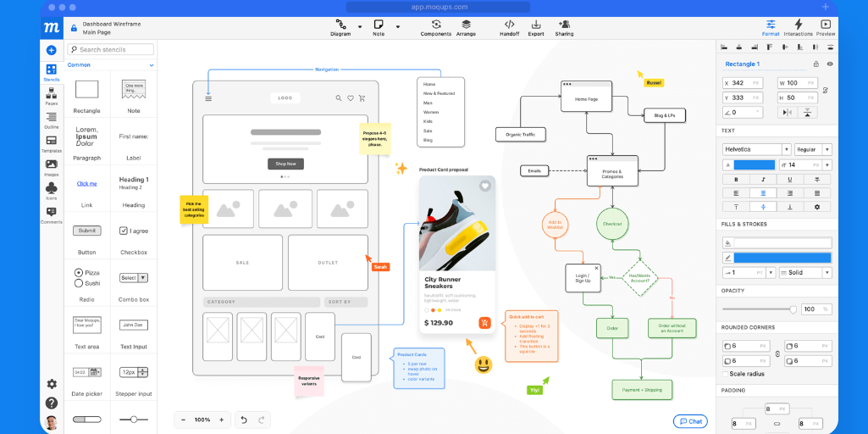The width and height of the screenshot is (868, 434).
Task: Click the flip vertical button
Action: coord(808,113)
